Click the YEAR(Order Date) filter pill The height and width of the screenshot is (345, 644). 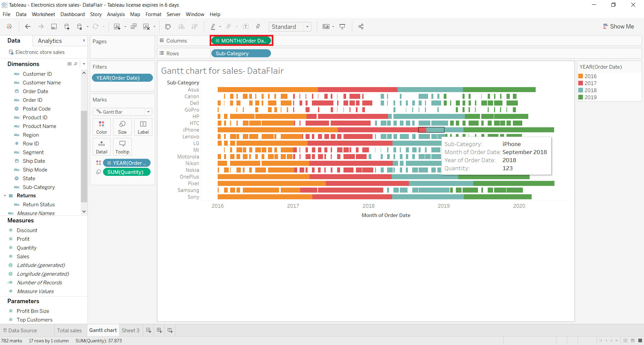(122, 78)
